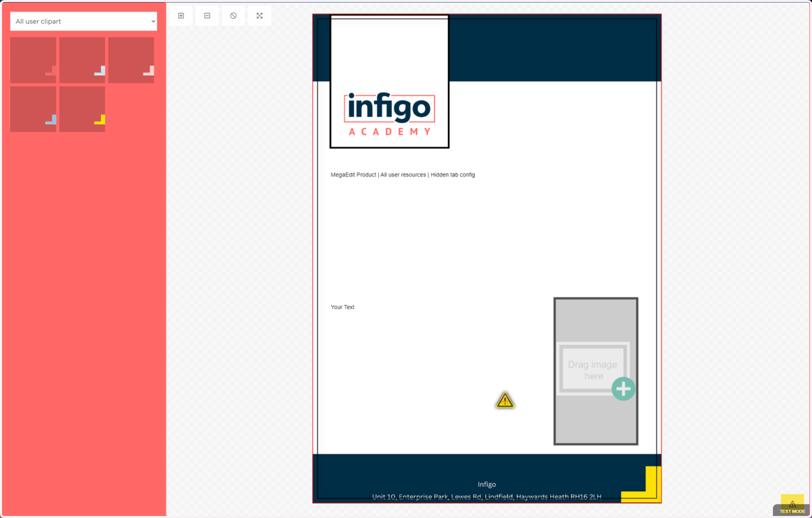Click the green plus add image icon
Image resolution: width=812 pixels, height=518 pixels.
tap(623, 389)
